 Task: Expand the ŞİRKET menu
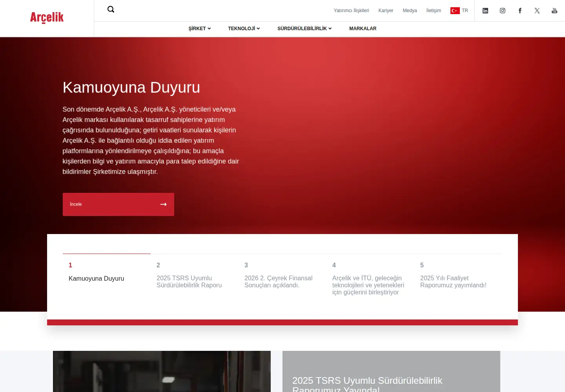200,29
